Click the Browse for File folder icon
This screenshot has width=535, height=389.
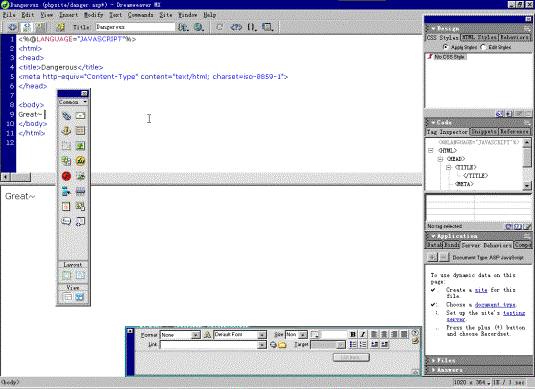[282, 345]
